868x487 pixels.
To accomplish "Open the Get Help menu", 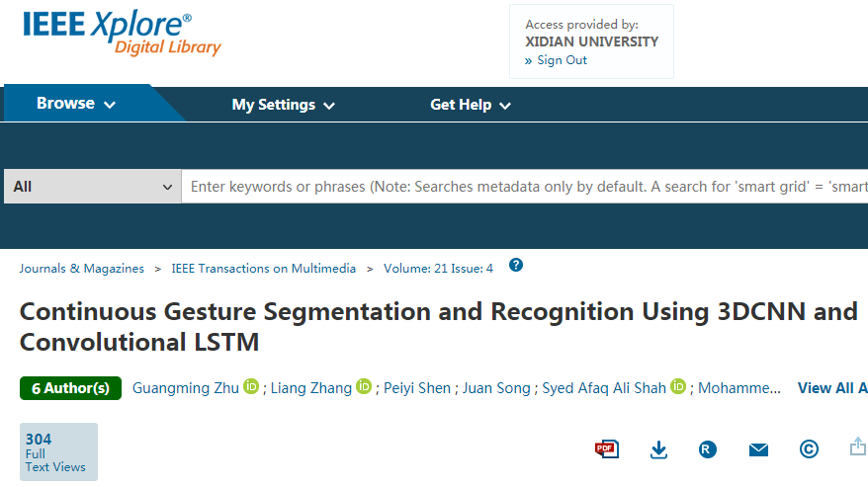I will [470, 105].
